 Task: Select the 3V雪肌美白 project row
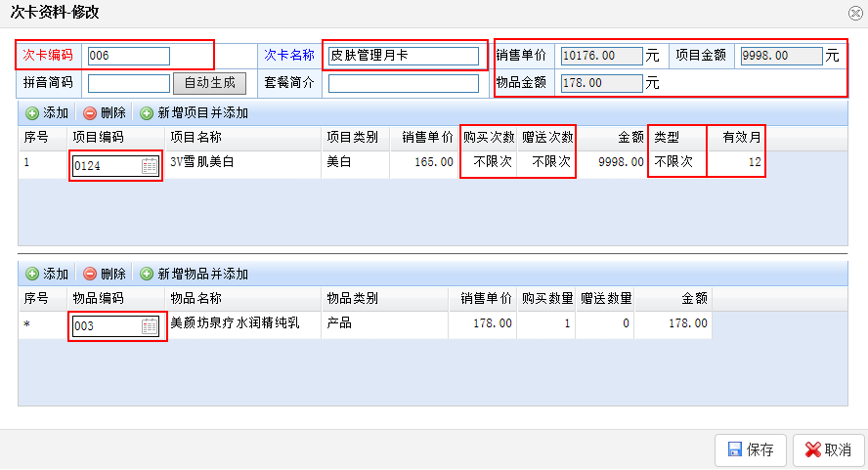[244, 162]
